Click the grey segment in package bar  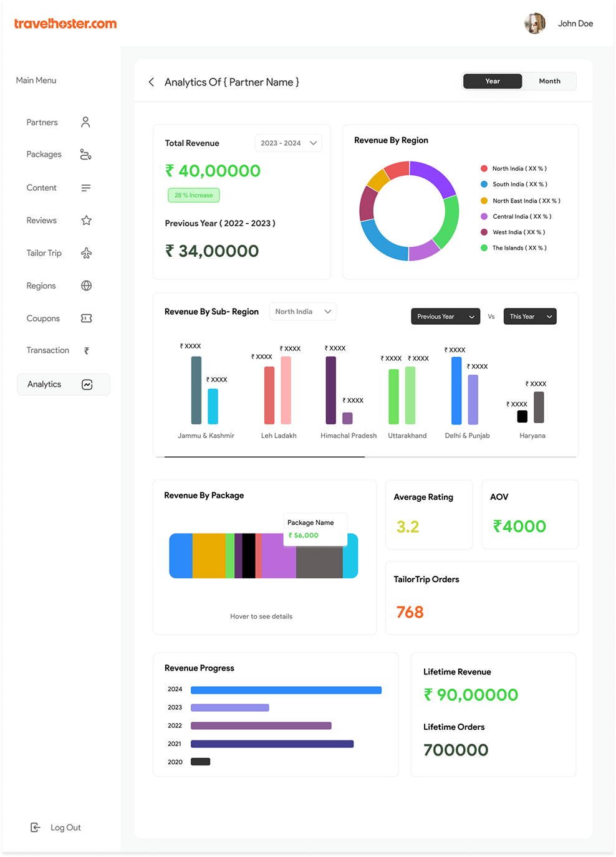coord(319,562)
